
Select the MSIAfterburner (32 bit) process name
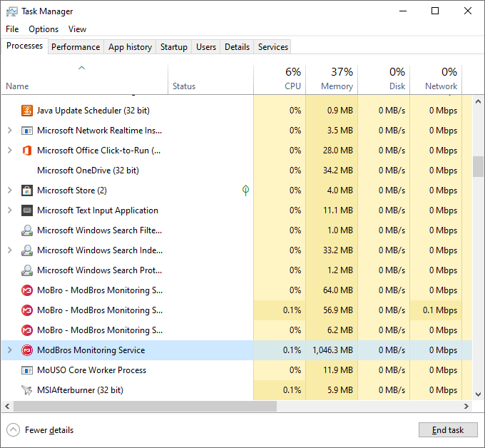point(80,390)
